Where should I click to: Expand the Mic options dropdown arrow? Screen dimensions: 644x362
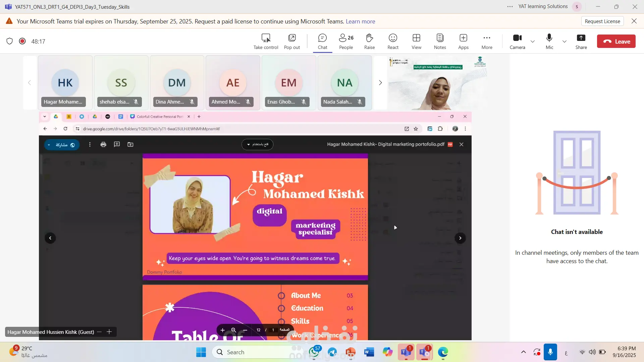click(x=565, y=42)
